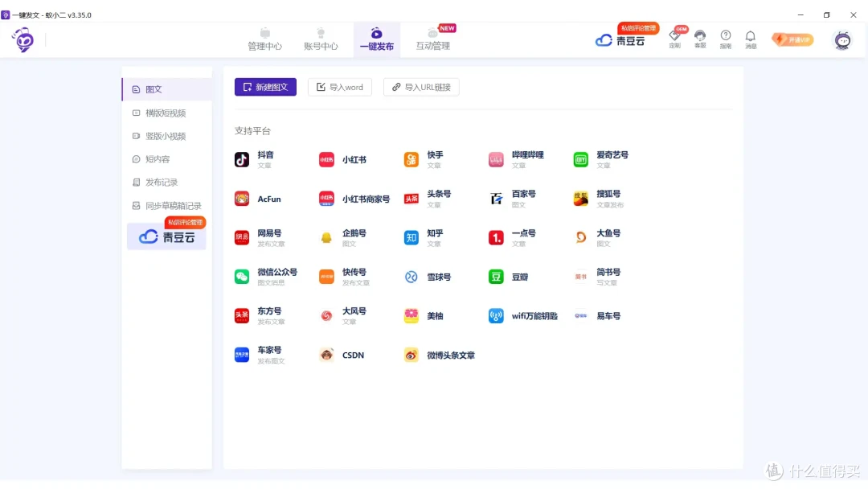Click the AcFun platform icon
Image resolution: width=868 pixels, height=489 pixels.
[x=241, y=199]
